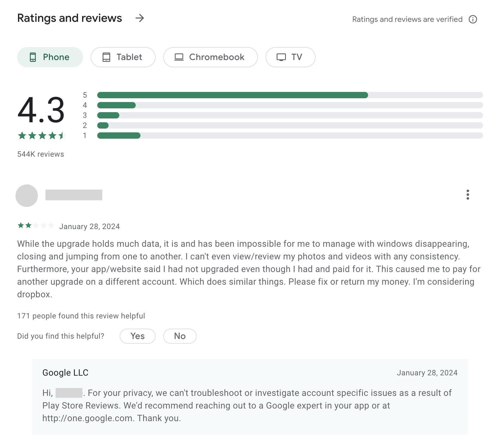Viewport: 495px width, 448px height.
Task: Activate the Chromebook reviews filter
Action: coord(210,57)
